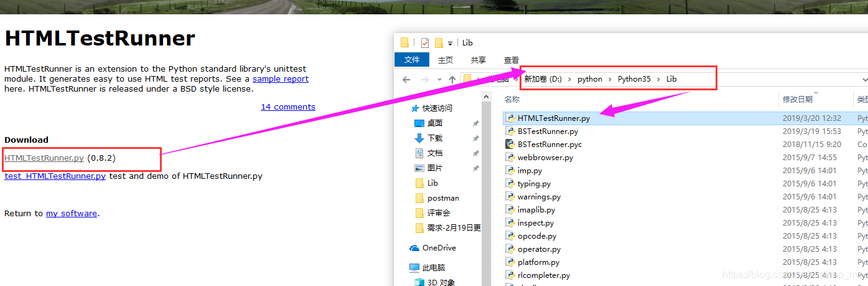Image resolution: width=868 pixels, height=286 pixels.
Task: Click the date 2019/3/19 15:53
Action: pos(812,131)
